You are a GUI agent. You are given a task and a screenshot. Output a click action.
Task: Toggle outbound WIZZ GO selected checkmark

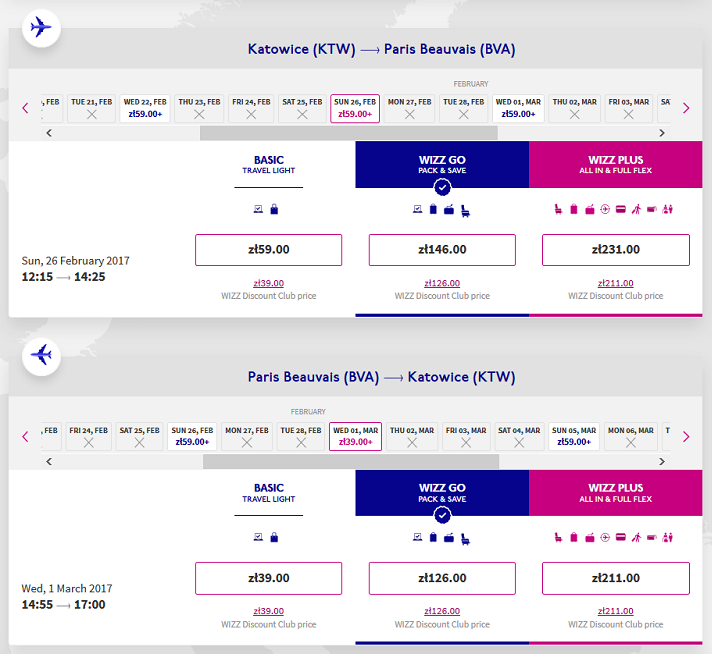tap(442, 187)
